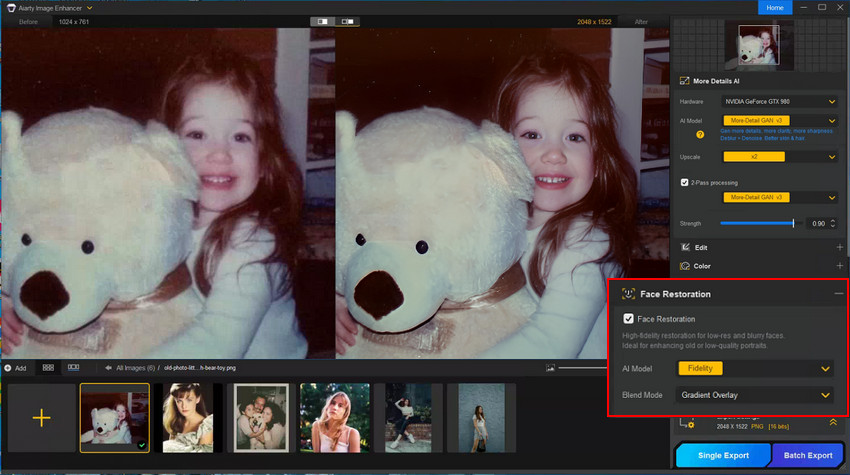Open the Aiarty Image Enhancer title dropdown arrow

(89, 8)
